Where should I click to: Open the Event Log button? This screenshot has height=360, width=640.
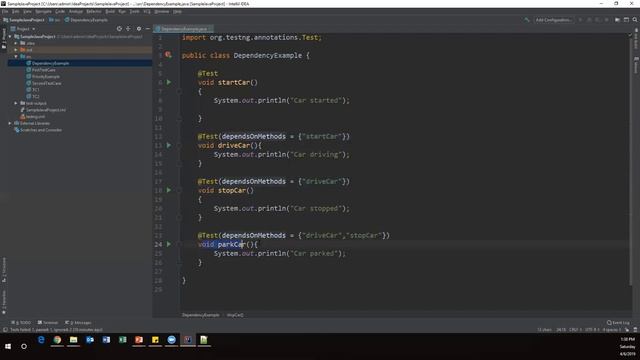click(x=618, y=322)
